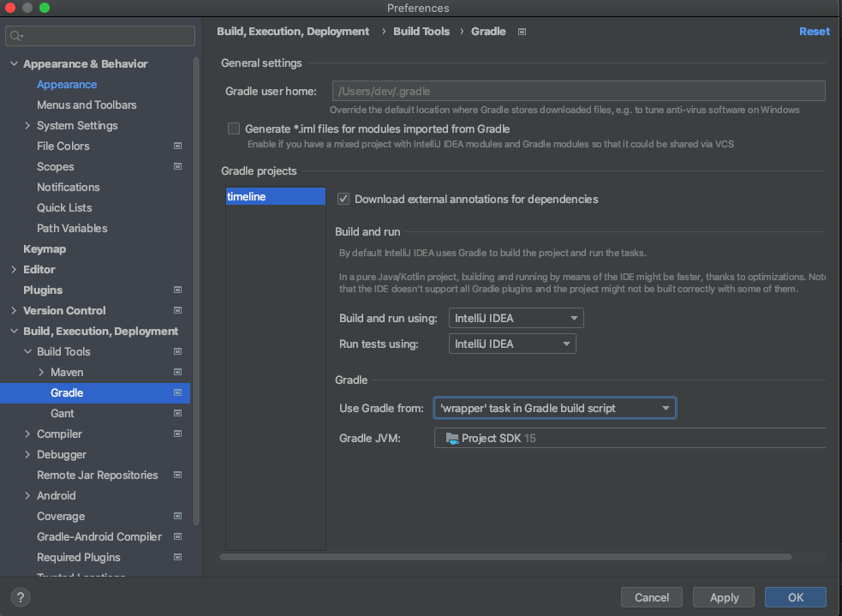
Task: Open the Keymap settings page
Action: (45, 249)
